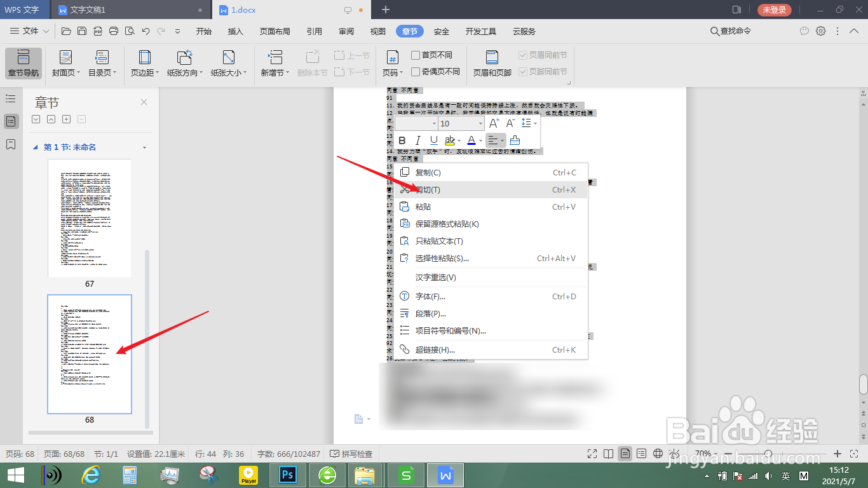Toggle underline in the mini toolbar
Image resolution: width=868 pixels, height=488 pixels.
point(433,140)
